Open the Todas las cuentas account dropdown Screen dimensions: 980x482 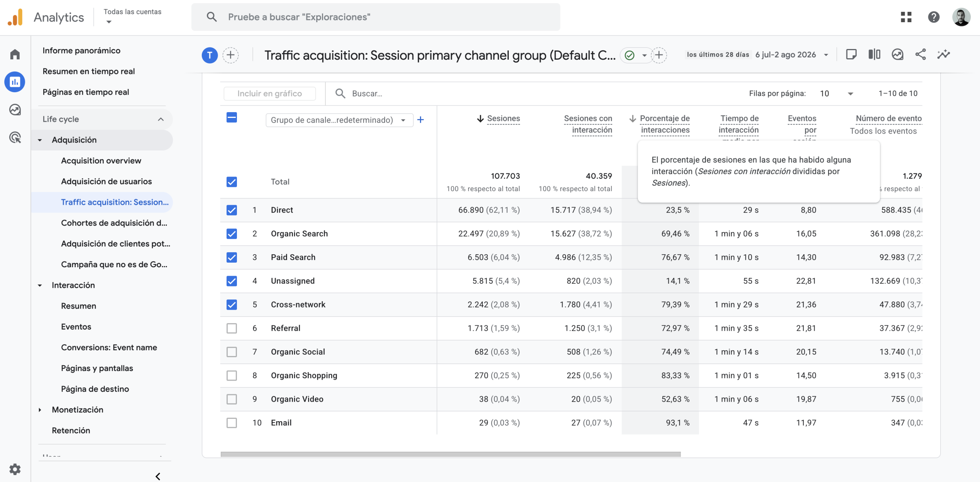(132, 16)
